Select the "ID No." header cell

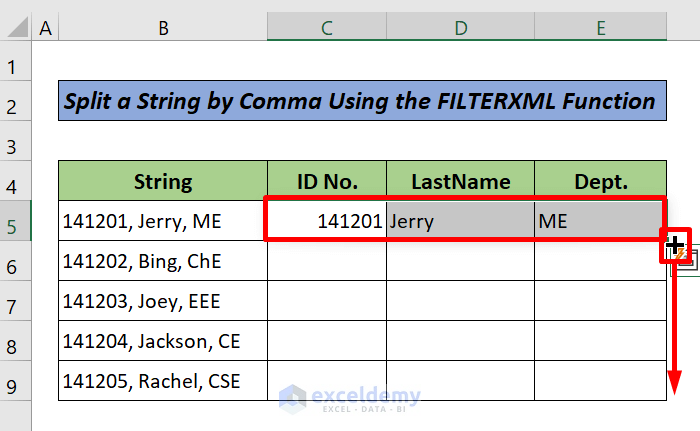click(326, 182)
